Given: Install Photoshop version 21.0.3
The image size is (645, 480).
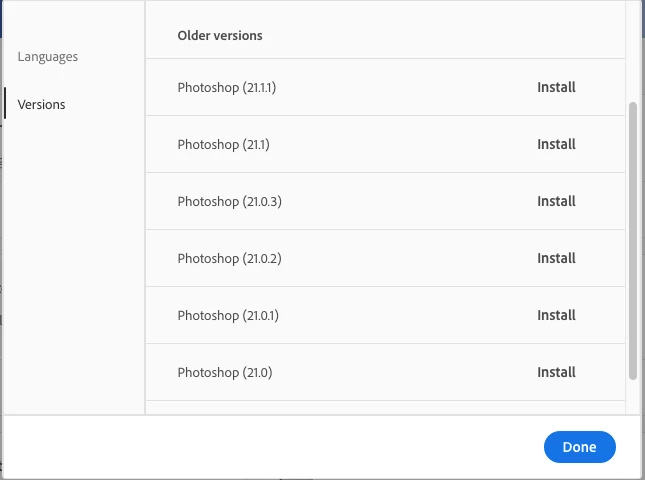Looking at the screenshot, I should 556,201.
